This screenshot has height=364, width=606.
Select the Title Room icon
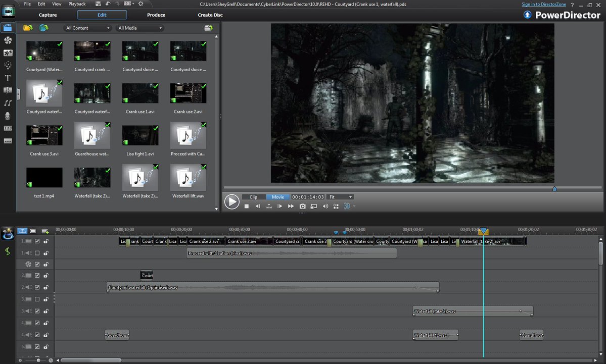tap(8, 78)
